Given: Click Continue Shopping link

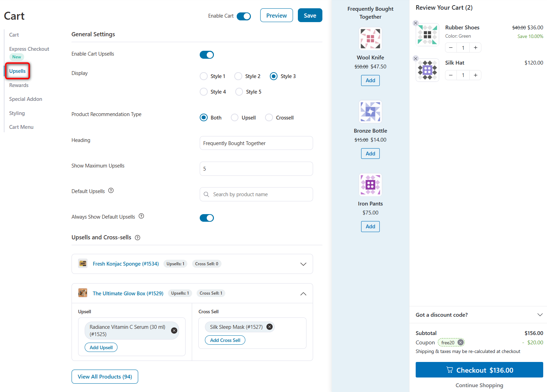Looking at the screenshot, I should (479, 385).
